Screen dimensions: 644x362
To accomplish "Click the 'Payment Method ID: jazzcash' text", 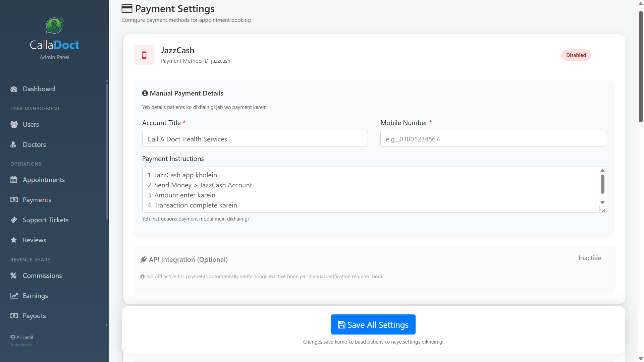I will (196, 61).
